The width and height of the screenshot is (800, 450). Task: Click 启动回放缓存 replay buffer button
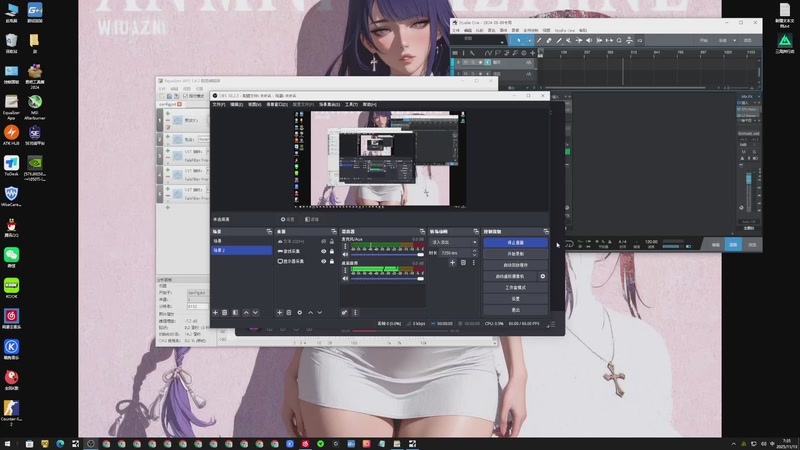(x=515, y=265)
